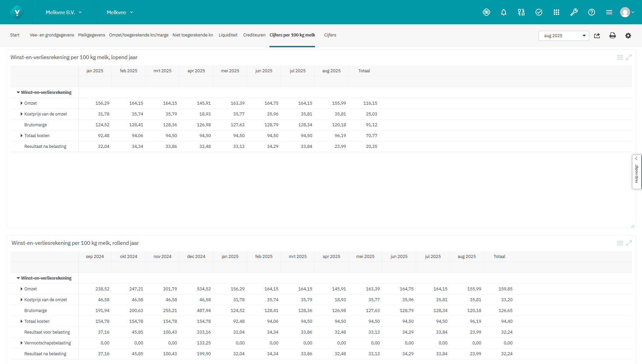
Task: Collapse Winst-en-verliesrekening group in rollend jaar table
Action: tap(18, 278)
